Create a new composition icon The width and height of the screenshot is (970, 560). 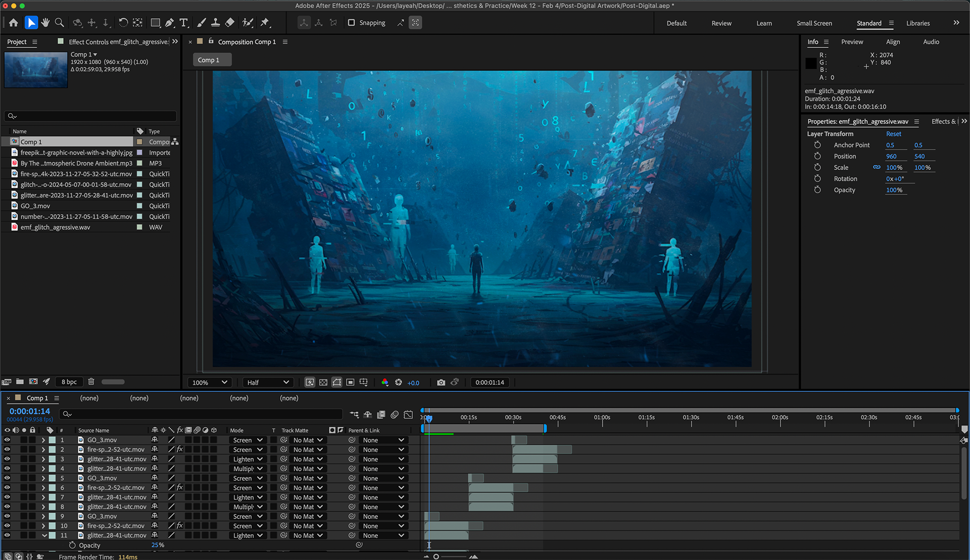(33, 382)
